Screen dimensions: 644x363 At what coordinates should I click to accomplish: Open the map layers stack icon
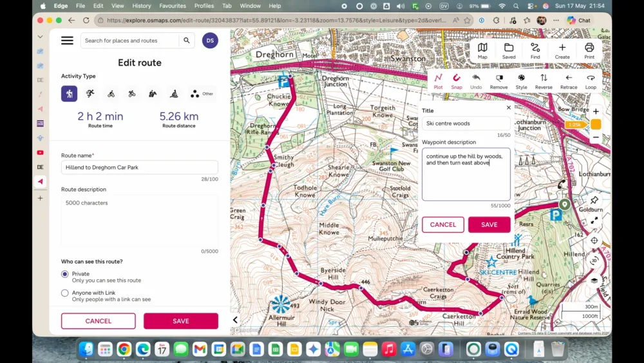[x=594, y=280]
